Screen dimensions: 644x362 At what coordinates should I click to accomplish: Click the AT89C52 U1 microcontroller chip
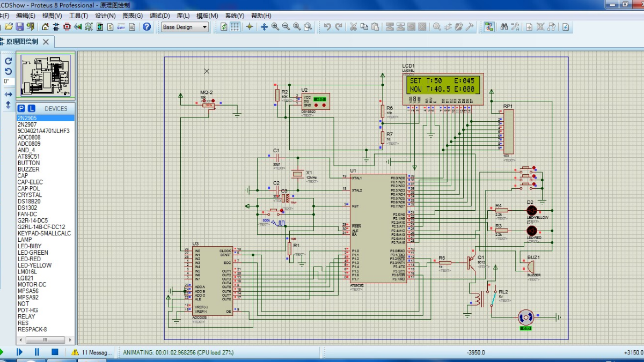point(378,228)
